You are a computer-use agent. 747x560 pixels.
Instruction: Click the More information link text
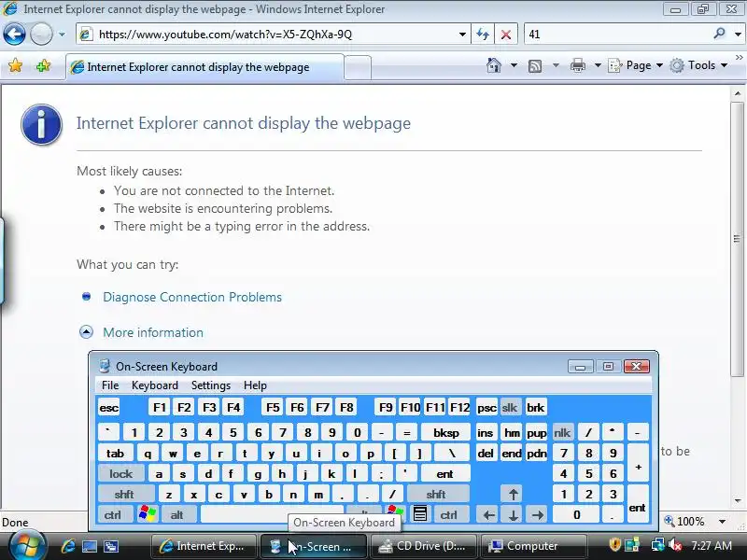click(x=153, y=332)
